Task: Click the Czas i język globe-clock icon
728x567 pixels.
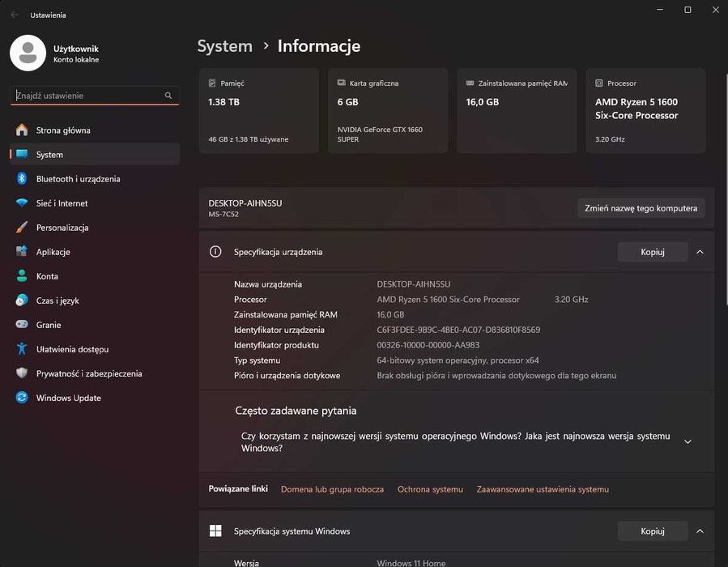Action: coord(22,300)
